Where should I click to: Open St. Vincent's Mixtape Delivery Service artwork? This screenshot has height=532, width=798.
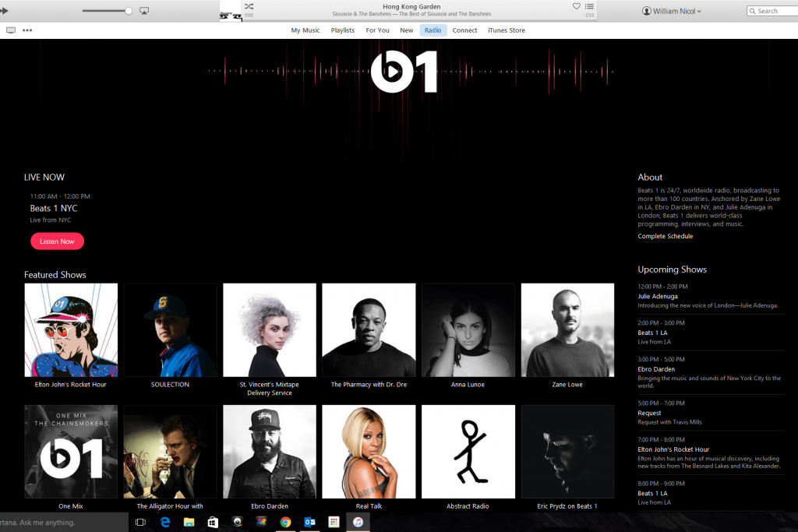coord(270,330)
